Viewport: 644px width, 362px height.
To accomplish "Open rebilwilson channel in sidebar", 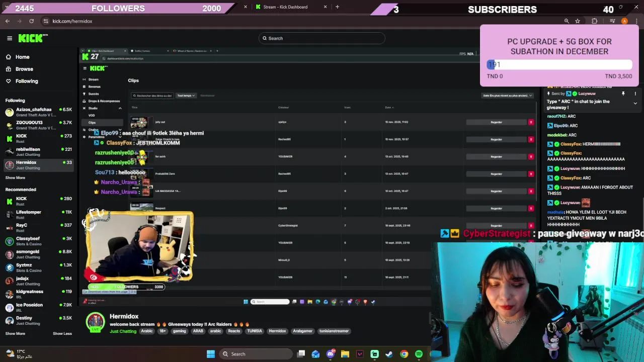I will (x=38, y=152).
